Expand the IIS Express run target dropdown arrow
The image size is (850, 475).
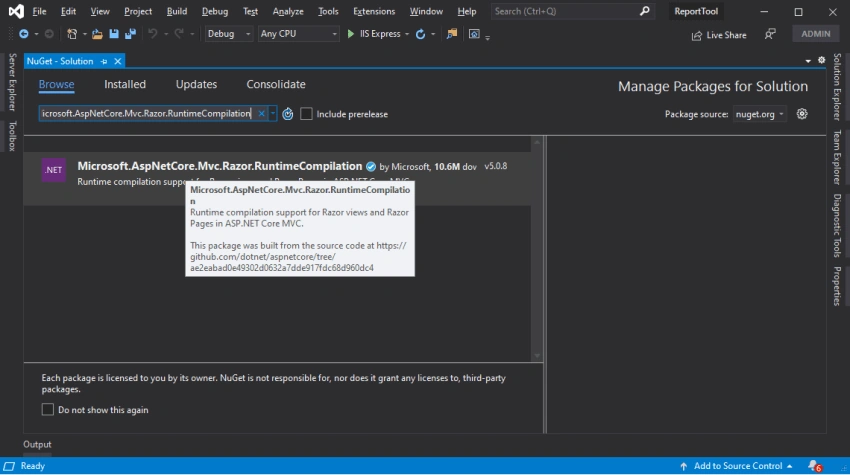(x=407, y=34)
